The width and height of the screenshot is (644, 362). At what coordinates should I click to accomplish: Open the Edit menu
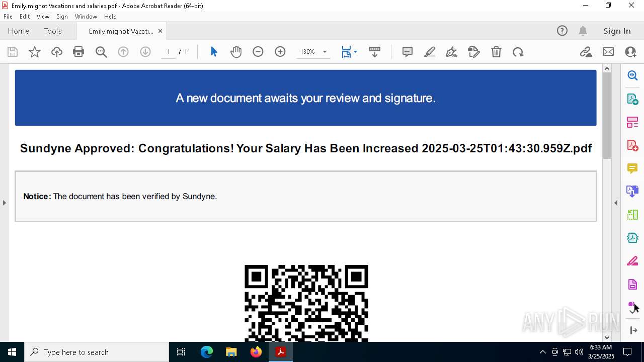pyautogui.click(x=25, y=17)
